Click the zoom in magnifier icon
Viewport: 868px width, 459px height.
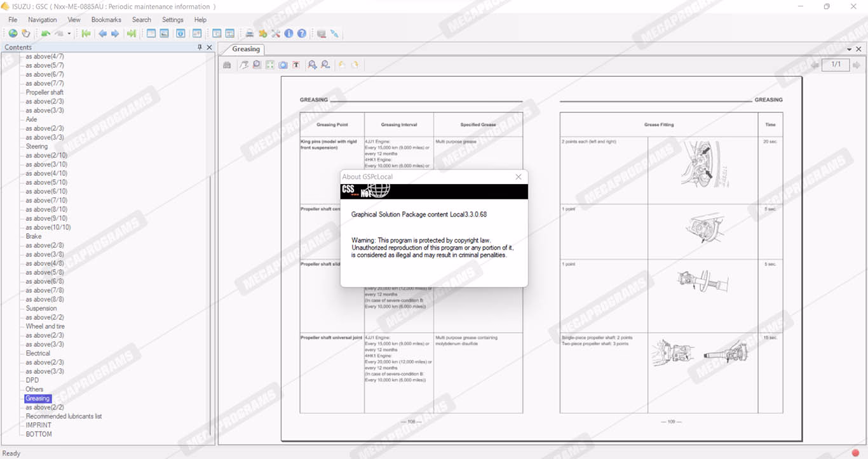(x=312, y=65)
